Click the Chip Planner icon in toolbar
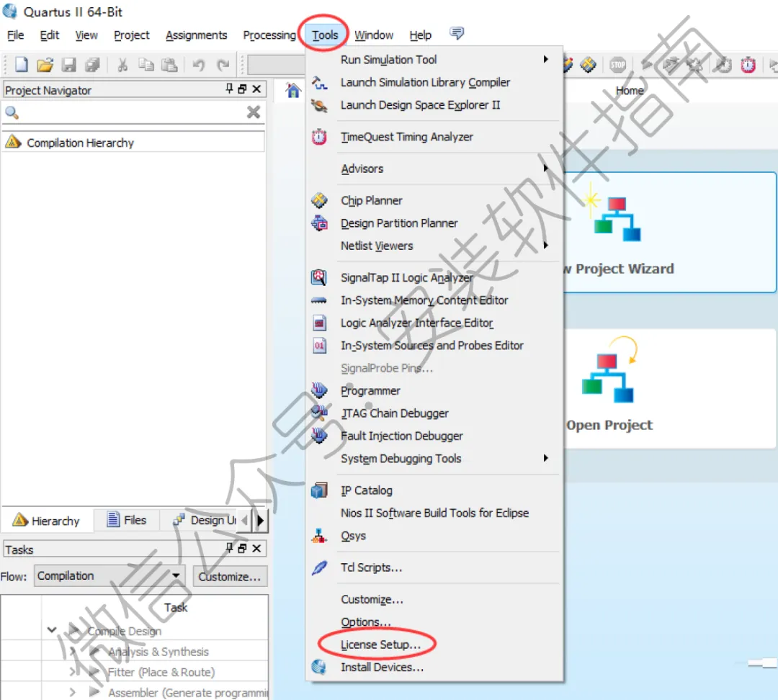 [x=588, y=65]
